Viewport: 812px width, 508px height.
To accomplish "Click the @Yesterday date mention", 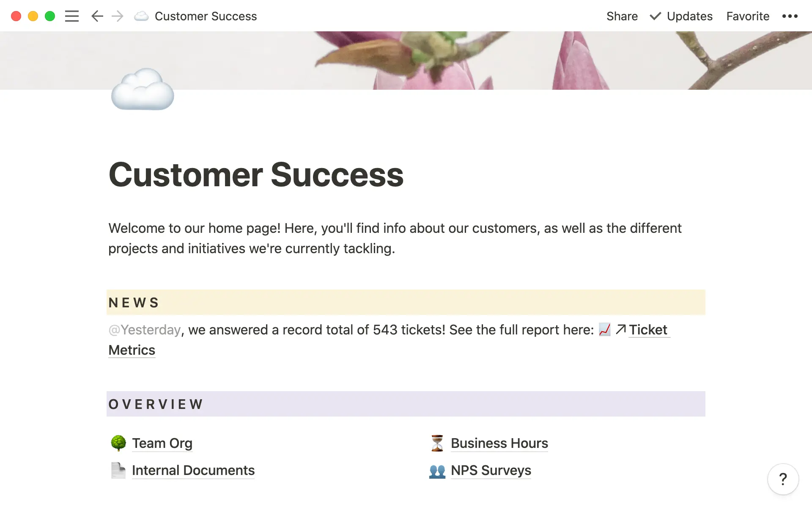I will coord(145,330).
